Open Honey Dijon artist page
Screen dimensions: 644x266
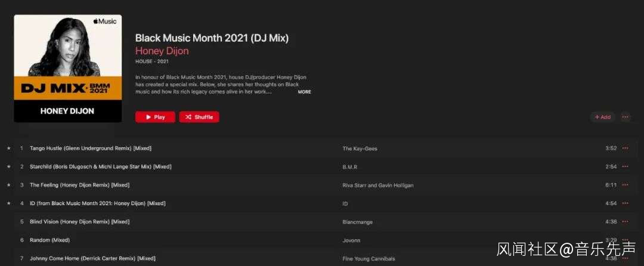coord(162,51)
